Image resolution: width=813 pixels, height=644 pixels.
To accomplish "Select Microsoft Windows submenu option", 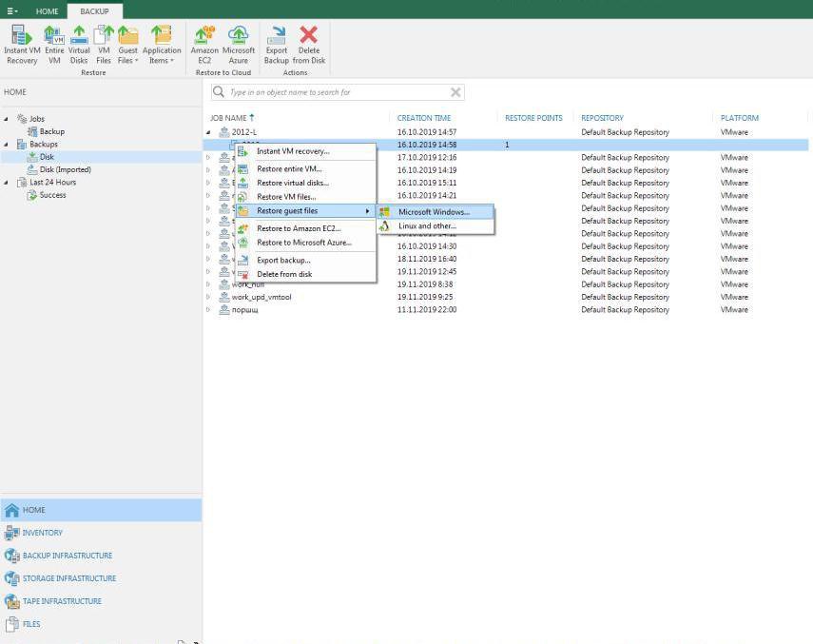I will (436, 212).
